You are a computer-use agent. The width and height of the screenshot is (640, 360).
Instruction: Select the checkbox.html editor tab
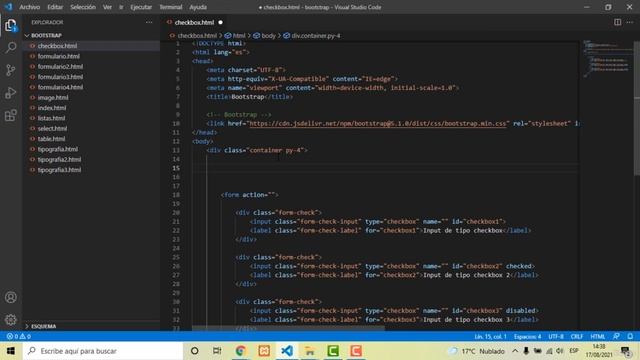tap(195, 22)
